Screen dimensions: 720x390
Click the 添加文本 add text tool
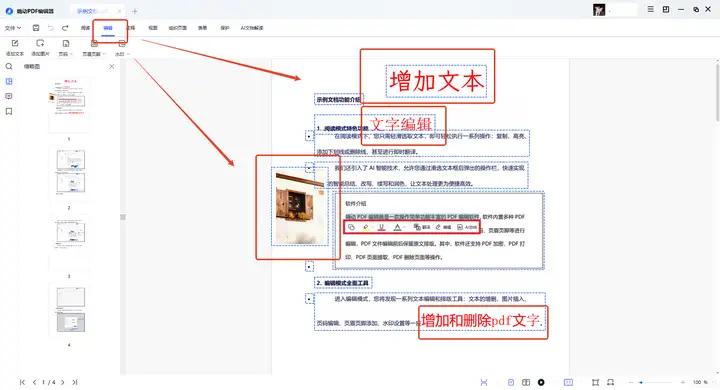click(15, 48)
